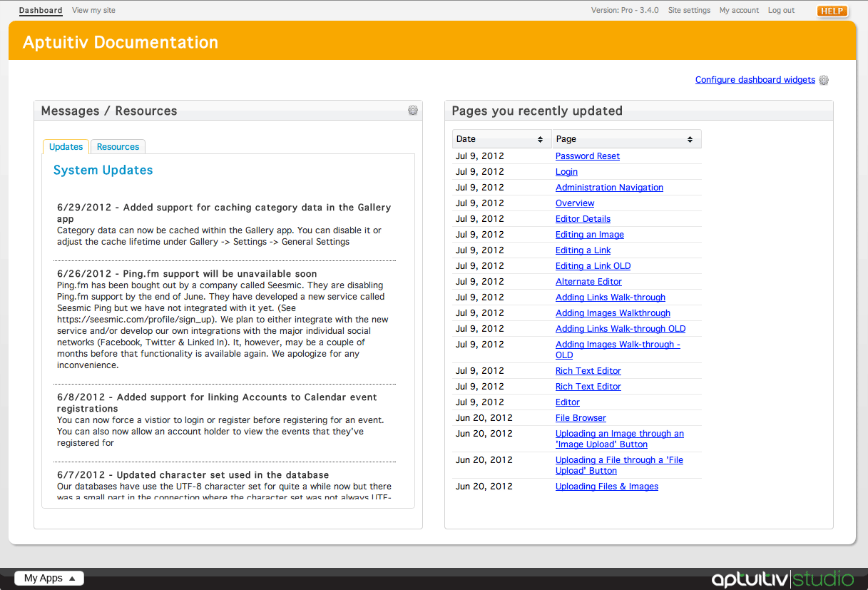
Task: Click the Version: Pro - 3.4.0 text
Action: click(x=625, y=11)
